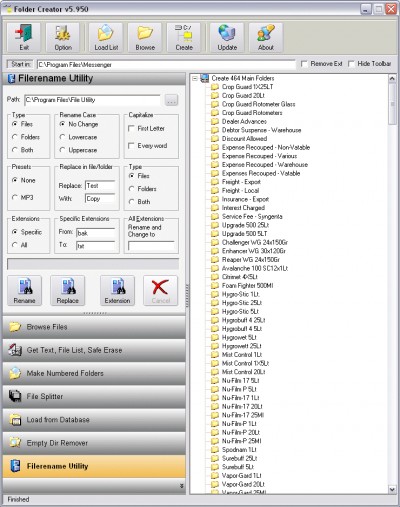Click folder icon beside Interest Charged
The width and height of the screenshot is (400, 507).
coord(215,208)
